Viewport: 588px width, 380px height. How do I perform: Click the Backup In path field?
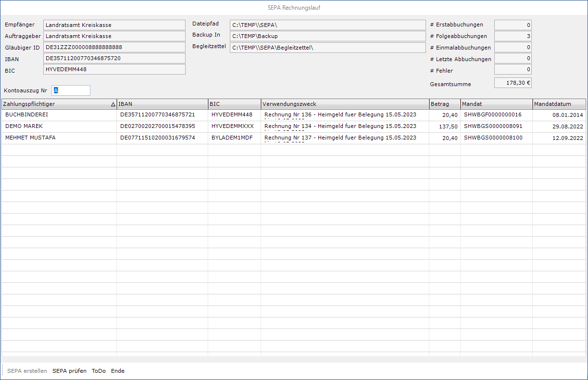click(327, 36)
